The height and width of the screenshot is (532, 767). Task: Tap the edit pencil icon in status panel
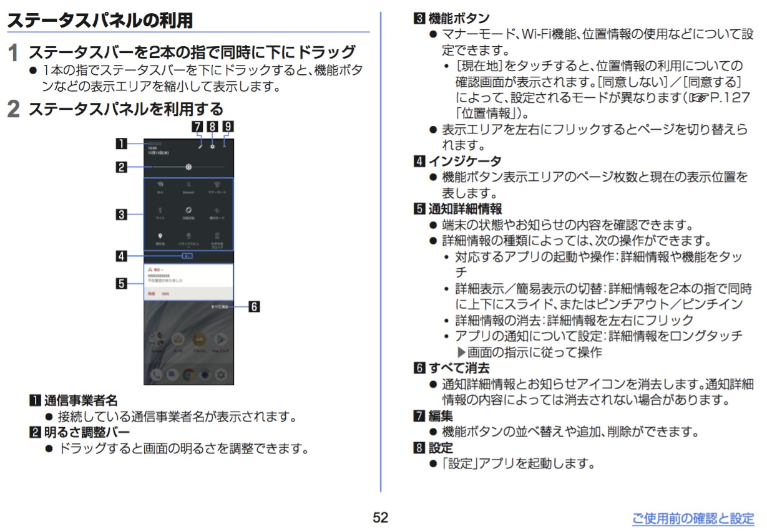click(x=200, y=146)
